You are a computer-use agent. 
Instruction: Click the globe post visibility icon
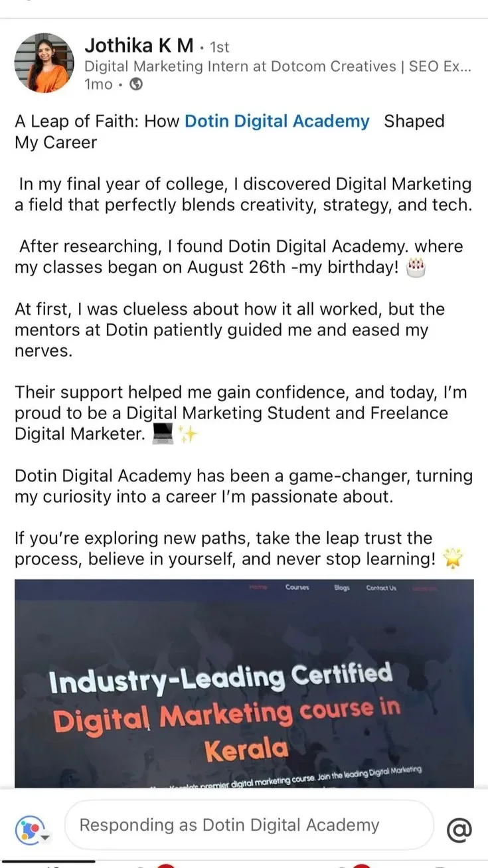136,84
